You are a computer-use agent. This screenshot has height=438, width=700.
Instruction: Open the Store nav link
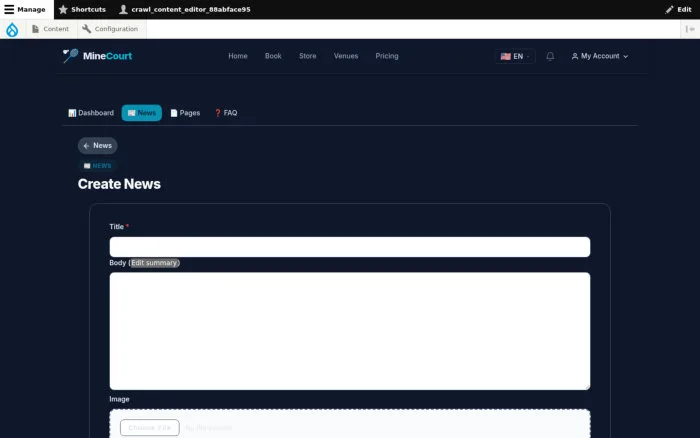[308, 56]
